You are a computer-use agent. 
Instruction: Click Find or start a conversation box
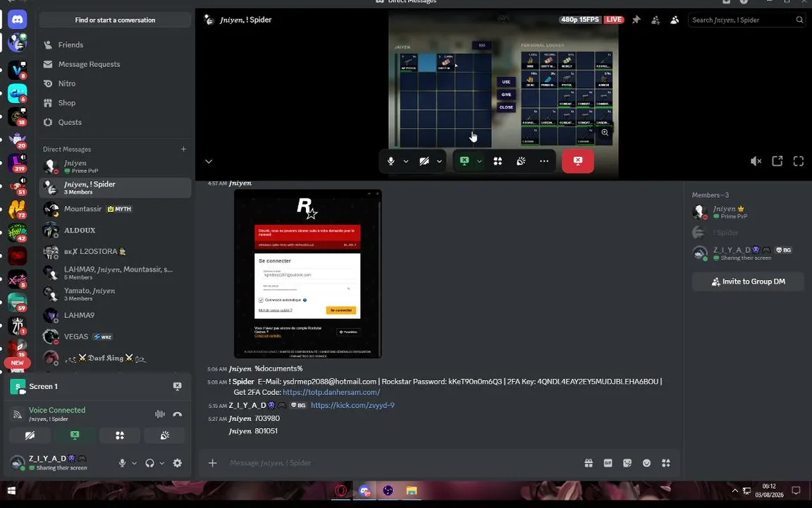[115, 20]
